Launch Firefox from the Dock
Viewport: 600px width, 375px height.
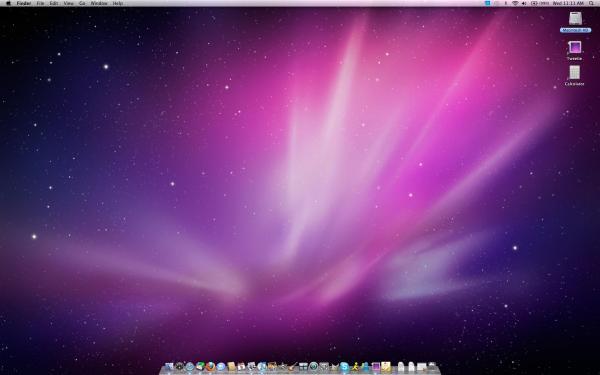[210, 367]
